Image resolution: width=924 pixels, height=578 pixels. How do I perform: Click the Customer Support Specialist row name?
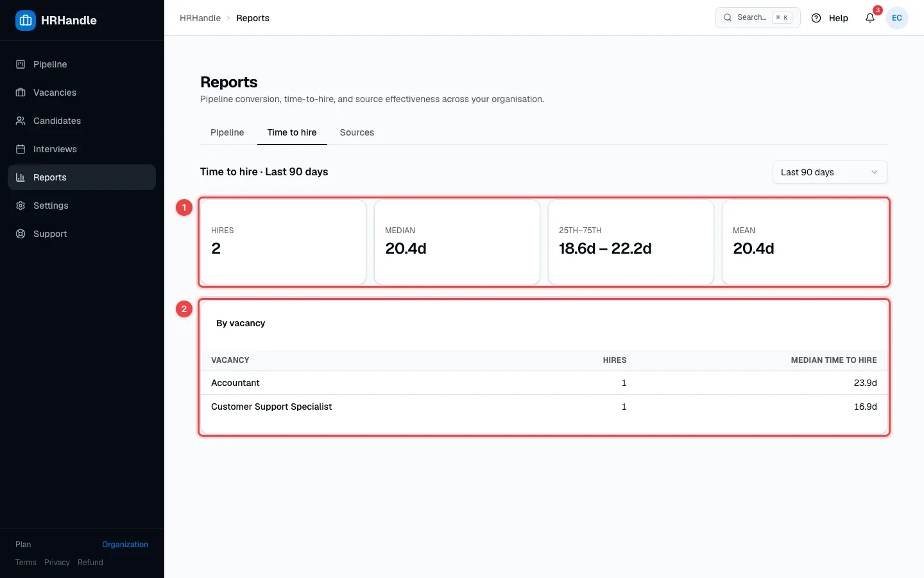[x=271, y=407]
